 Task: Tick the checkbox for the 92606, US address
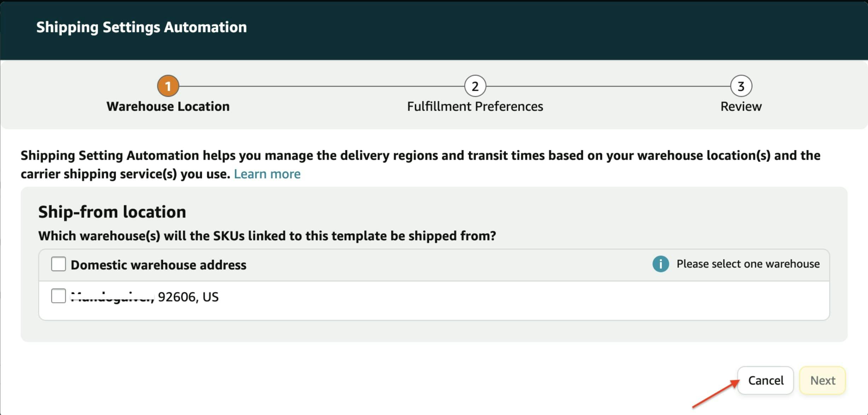[x=58, y=296]
